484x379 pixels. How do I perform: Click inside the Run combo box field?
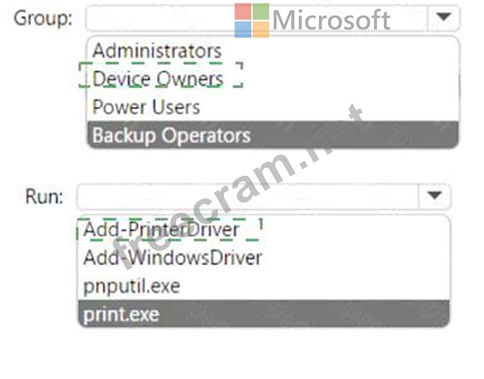(x=247, y=196)
